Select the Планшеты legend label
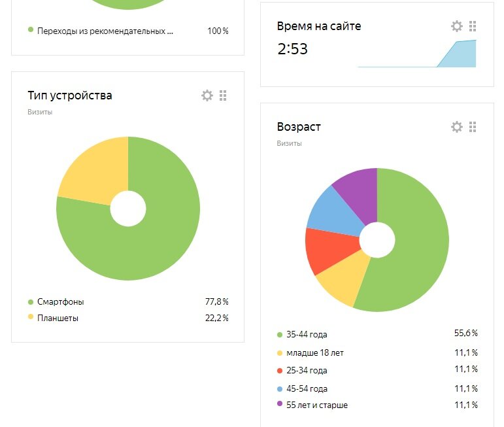Image resolution: width=504 pixels, height=427 pixels. [x=58, y=318]
